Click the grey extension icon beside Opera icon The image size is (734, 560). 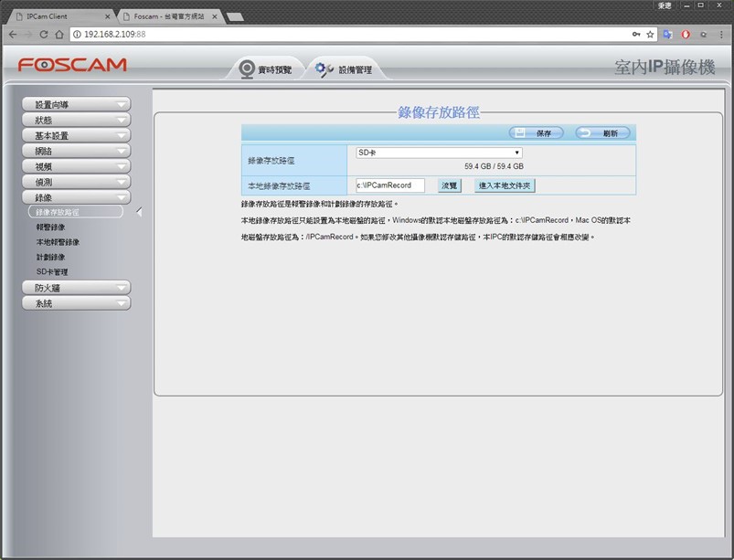pos(703,34)
